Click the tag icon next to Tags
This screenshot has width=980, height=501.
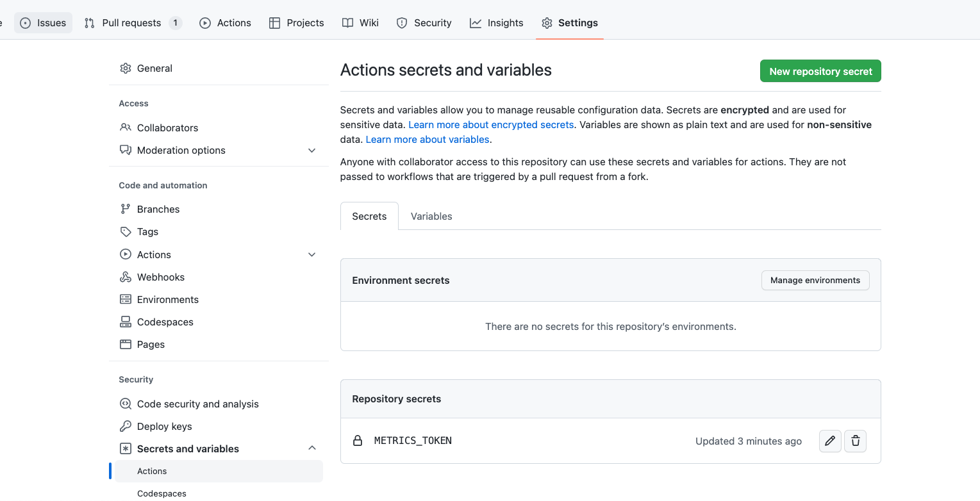126,232
